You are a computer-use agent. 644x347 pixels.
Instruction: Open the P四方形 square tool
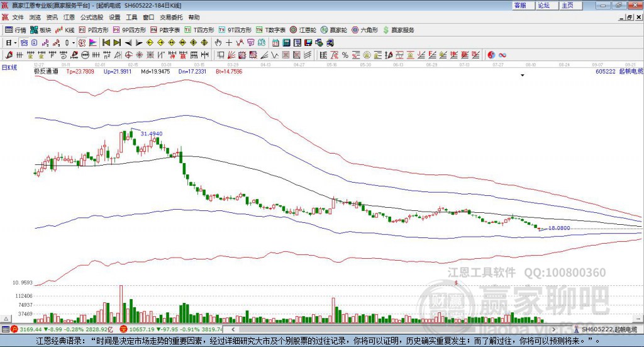point(94,30)
